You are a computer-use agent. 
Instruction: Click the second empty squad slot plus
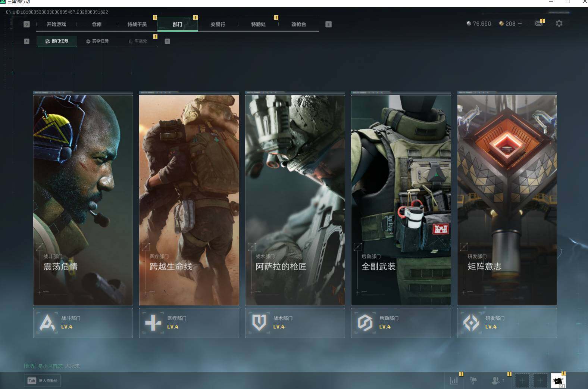(540, 381)
